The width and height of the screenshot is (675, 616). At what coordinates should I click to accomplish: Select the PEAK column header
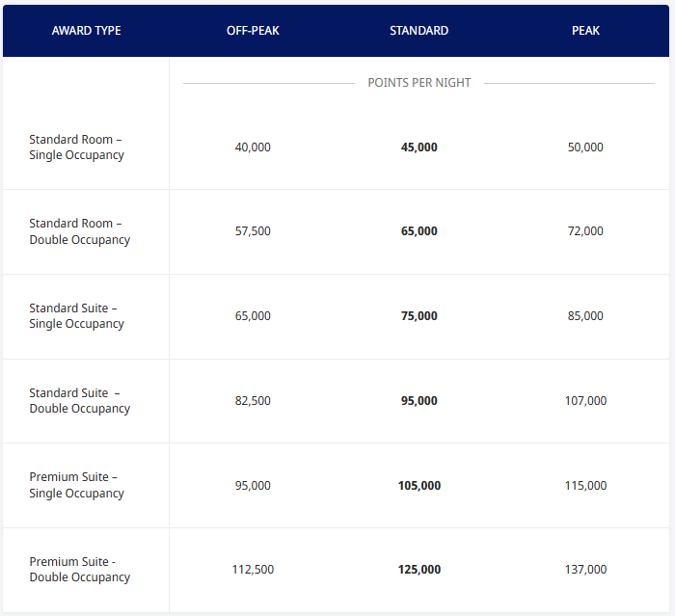585,31
